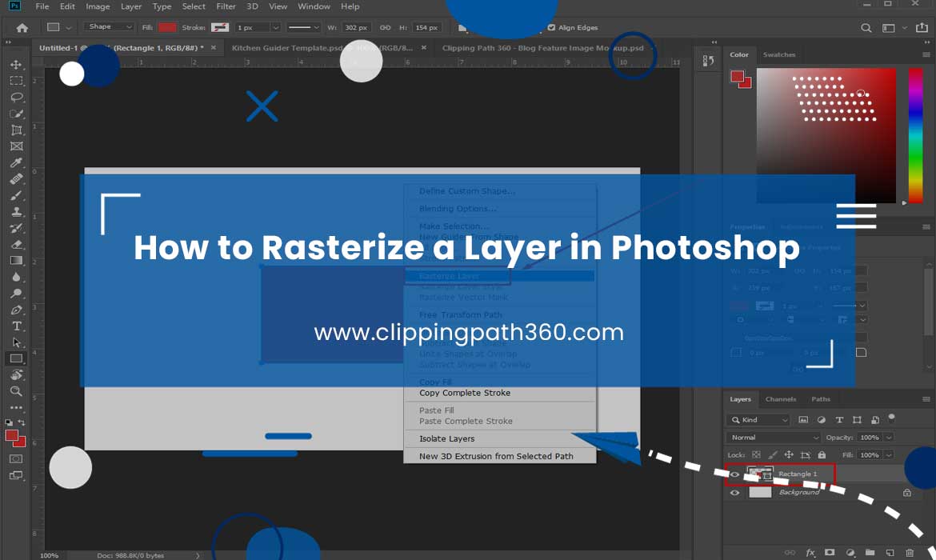Open the File menu
The height and width of the screenshot is (560, 936).
click(42, 6)
